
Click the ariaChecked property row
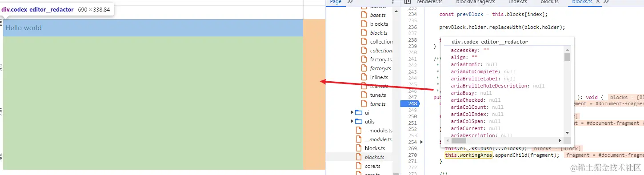point(476,100)
